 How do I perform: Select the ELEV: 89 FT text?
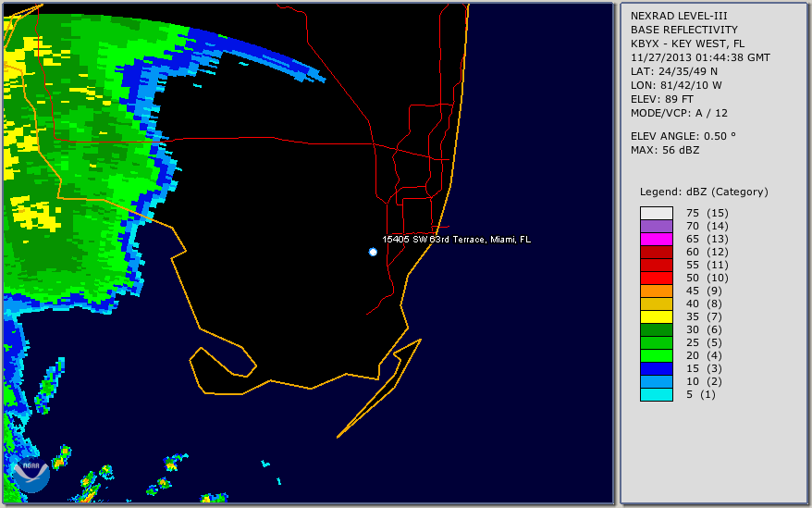click(x=662, y=99)
